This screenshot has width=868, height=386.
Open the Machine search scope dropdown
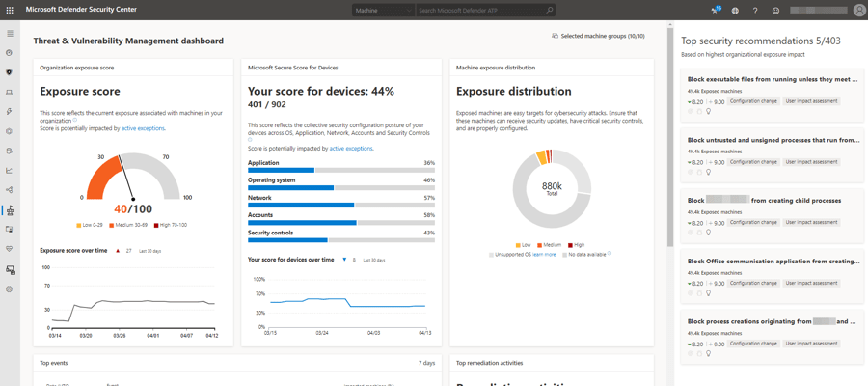click(x=383, y=11)
